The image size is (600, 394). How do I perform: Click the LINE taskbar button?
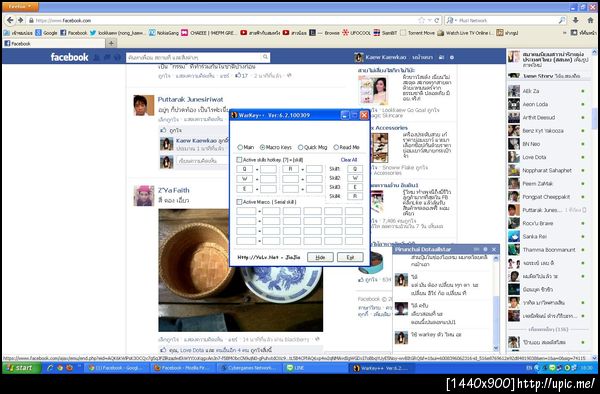click(x=315, y=368)
